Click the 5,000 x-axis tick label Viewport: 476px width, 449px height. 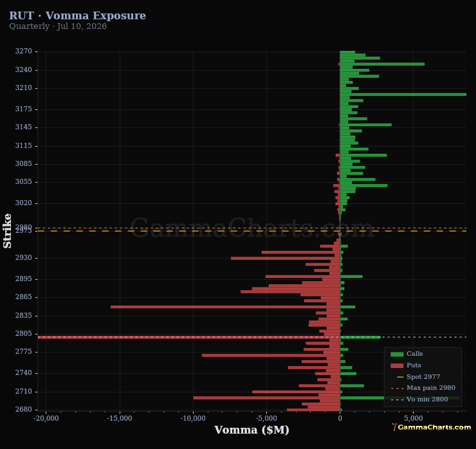pyautogui.click(x=414, y=418)
